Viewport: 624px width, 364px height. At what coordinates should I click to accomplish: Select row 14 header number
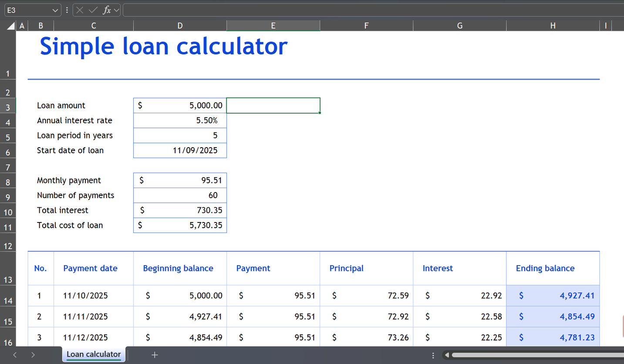8,300
